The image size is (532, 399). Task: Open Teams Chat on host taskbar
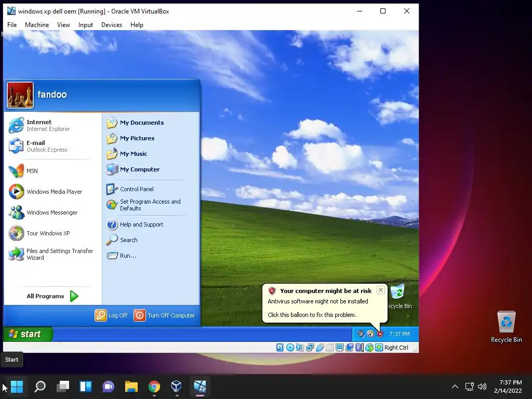(x=108, y=387)
